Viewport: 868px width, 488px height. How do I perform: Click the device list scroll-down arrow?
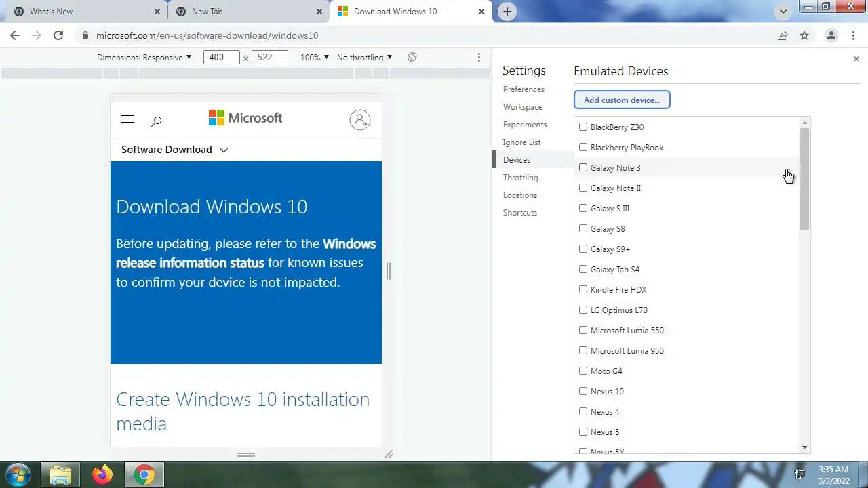click(x=805, y=447)
